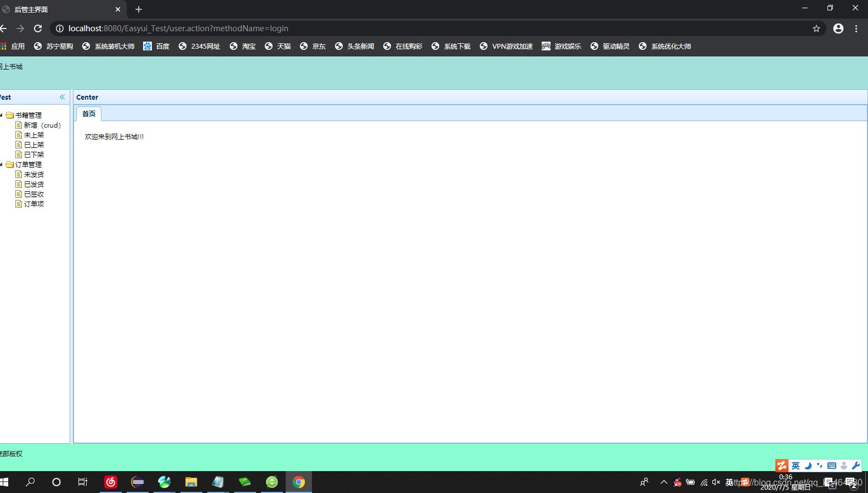View site information icon in address bar

pyautogui.click(x=60, y=28)
